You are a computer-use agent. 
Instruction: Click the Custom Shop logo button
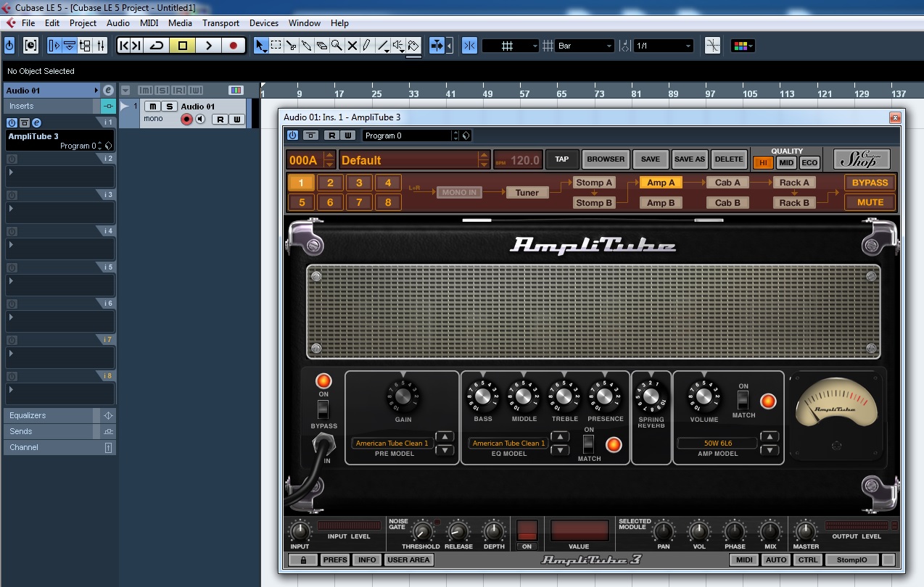tap(861, 159)
